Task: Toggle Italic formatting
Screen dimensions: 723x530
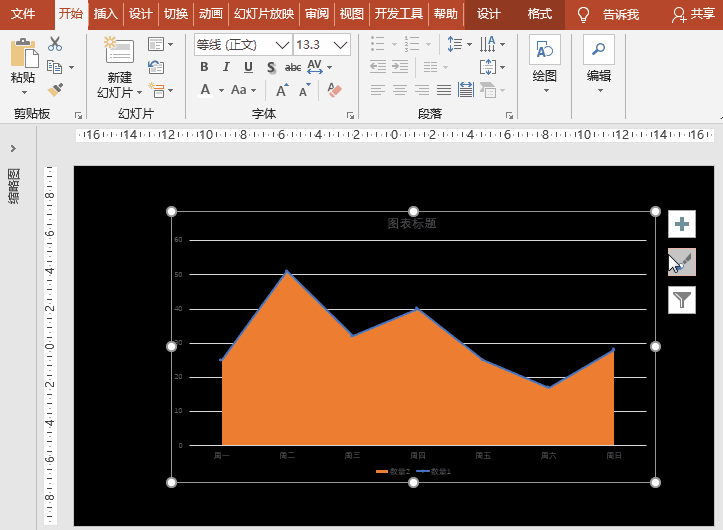Action: (x=226, y=67)
